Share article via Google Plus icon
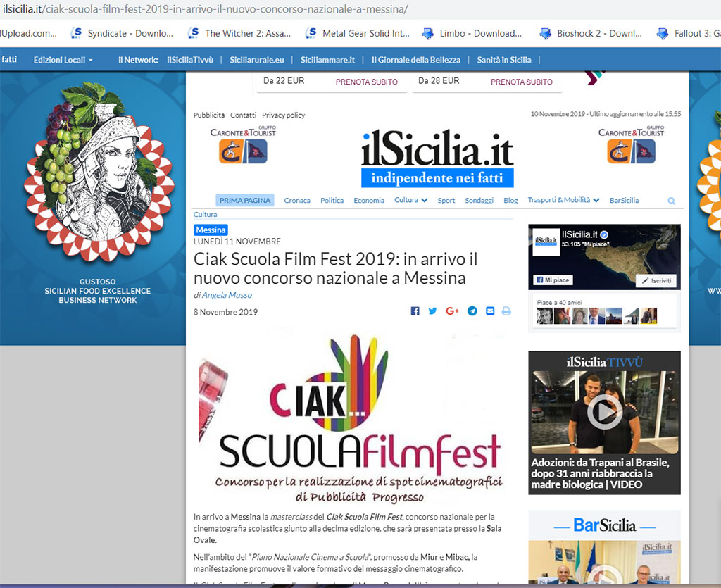 coord(452,311)
